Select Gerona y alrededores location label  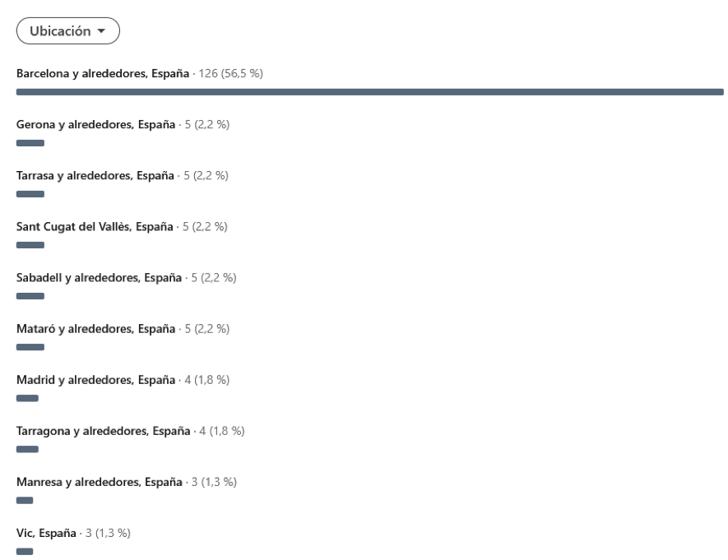point(95,125)
